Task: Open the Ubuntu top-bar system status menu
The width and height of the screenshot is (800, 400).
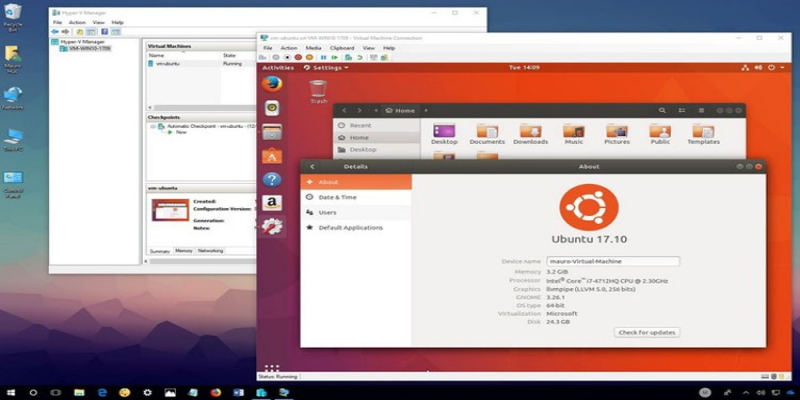Action: (x=768, y=68)
